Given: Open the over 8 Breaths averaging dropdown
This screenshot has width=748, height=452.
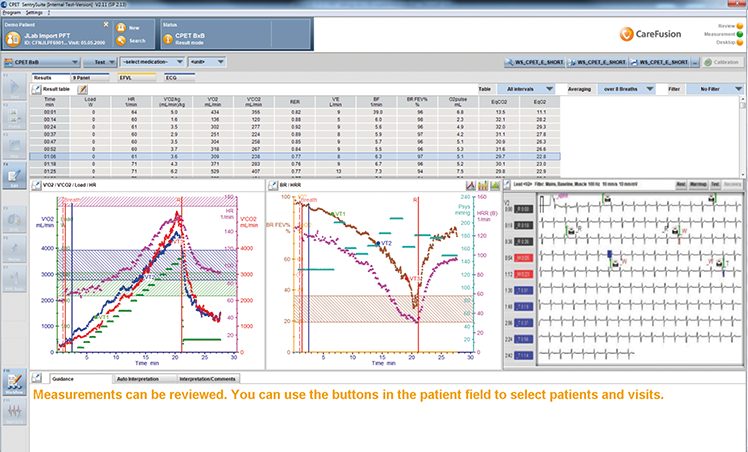Looking at the screenshot, I should pos(625,89).
